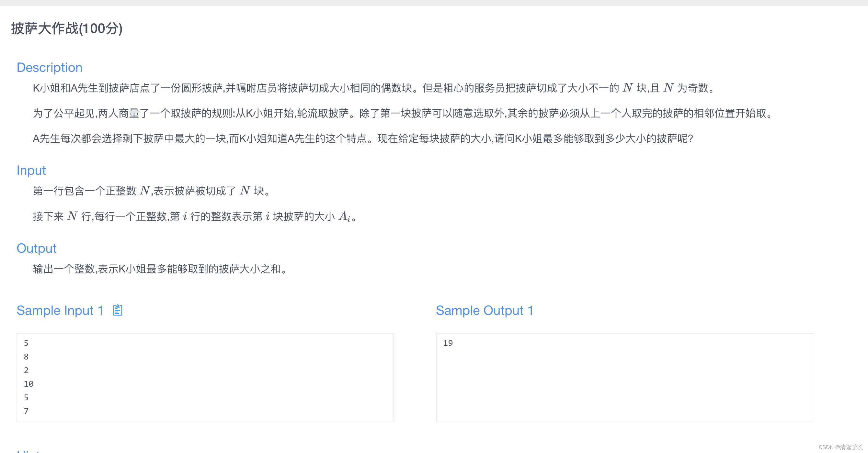
Task: Click the Description heading
Action: 50,67
